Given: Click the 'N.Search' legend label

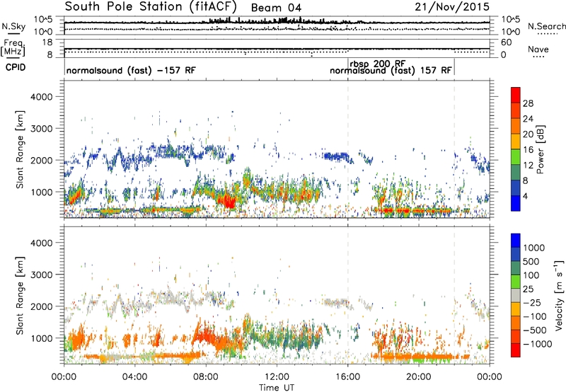Looking at the screenshot, I should (546, 26).
